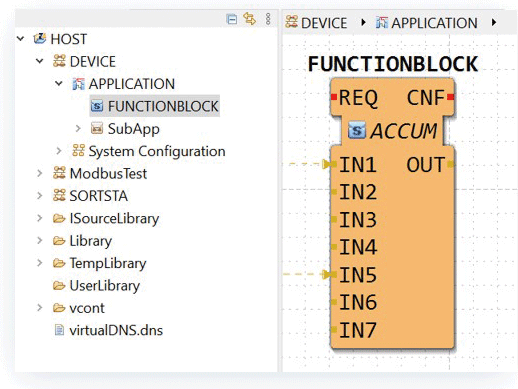The height and width of the screenshot is (389, 518).
Task: Expand the Library folder
Action: click(x=40, y=240)
